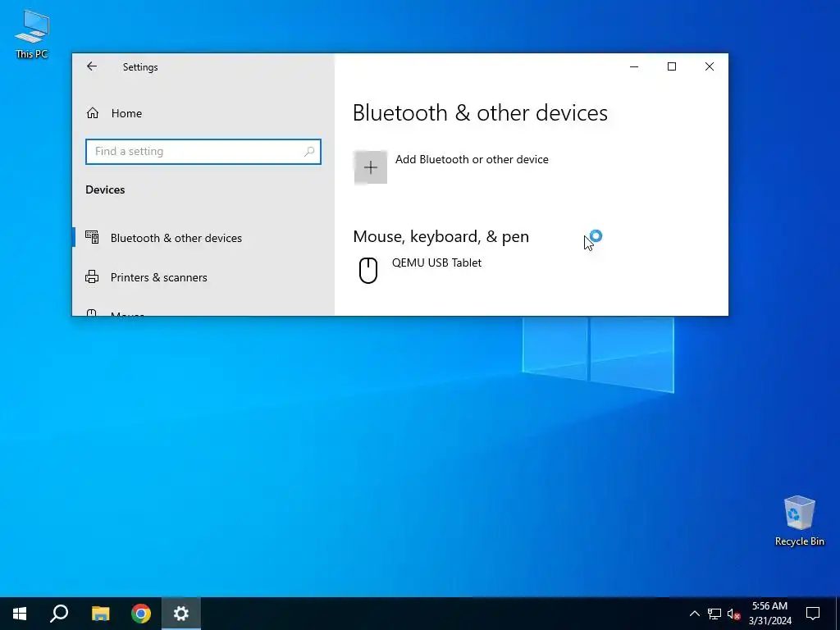Show hidden system tray icons

pyautogui.click(x=694, y=614)
